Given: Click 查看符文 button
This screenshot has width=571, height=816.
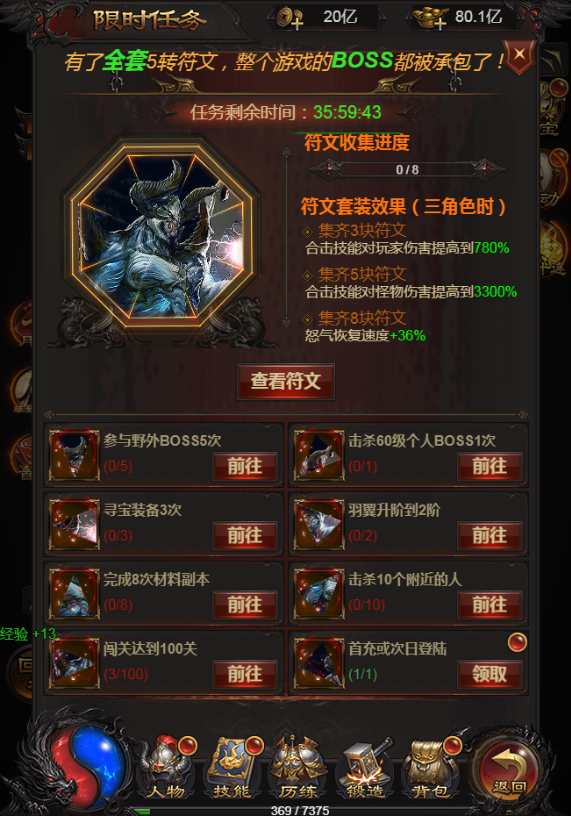Looking at the screenshot, I should click(285, 381).
